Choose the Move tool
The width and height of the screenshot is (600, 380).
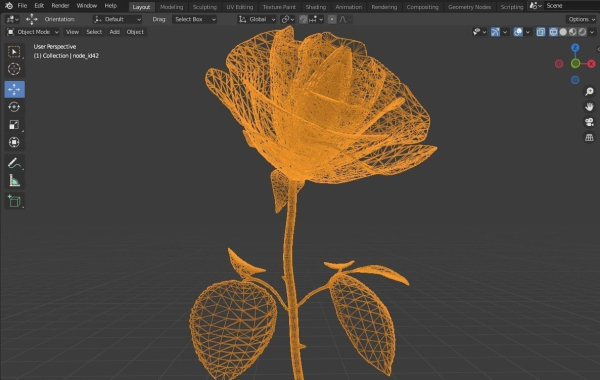click(x=15, y=89)
